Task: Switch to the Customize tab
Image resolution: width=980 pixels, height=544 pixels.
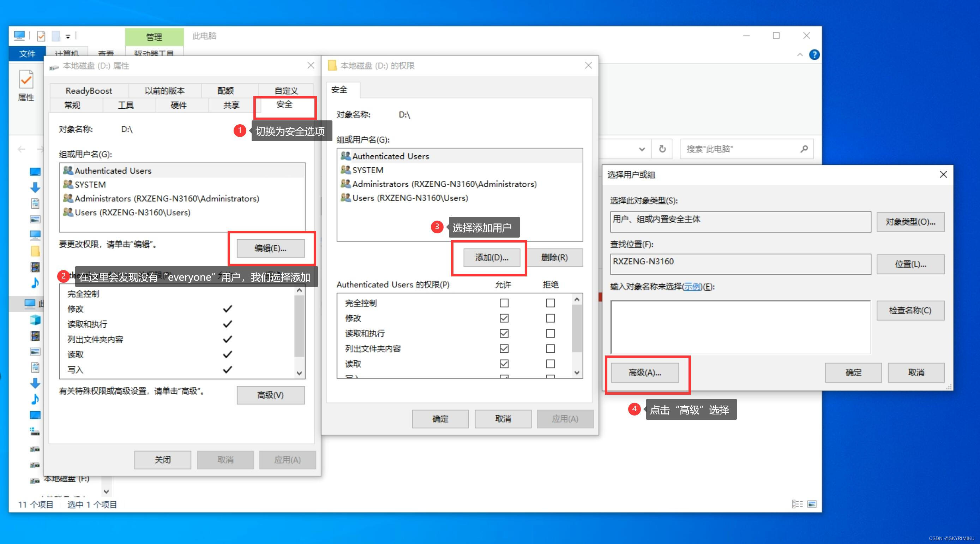Action: click(x=286, y=91)
